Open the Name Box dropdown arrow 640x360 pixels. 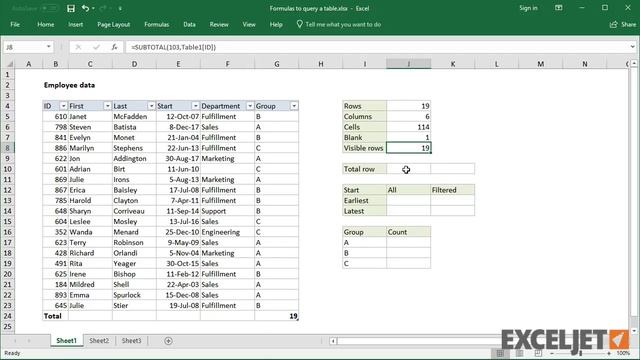point(49,47)
